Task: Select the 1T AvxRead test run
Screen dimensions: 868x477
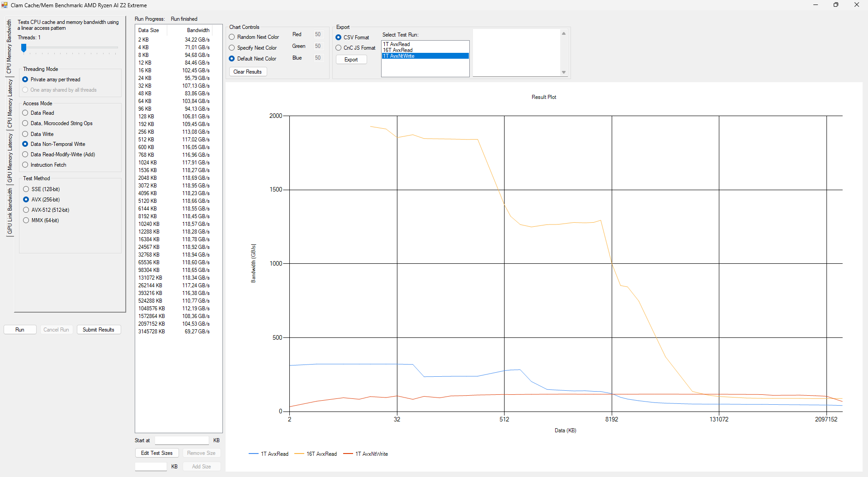Action: pos(396,44)
